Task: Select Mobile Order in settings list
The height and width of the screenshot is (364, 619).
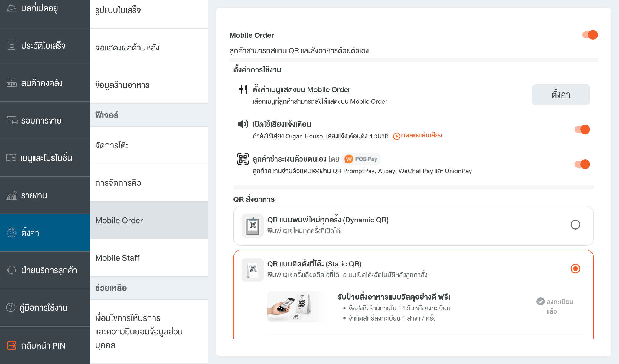Action: (x=149, y=221)
